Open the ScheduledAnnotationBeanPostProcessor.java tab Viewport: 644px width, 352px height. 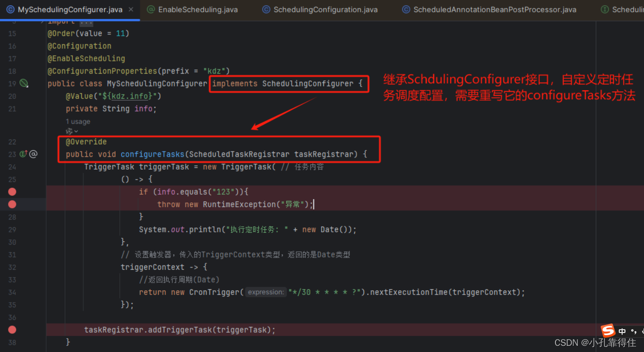pyautogui.click(x=495, y=10)
